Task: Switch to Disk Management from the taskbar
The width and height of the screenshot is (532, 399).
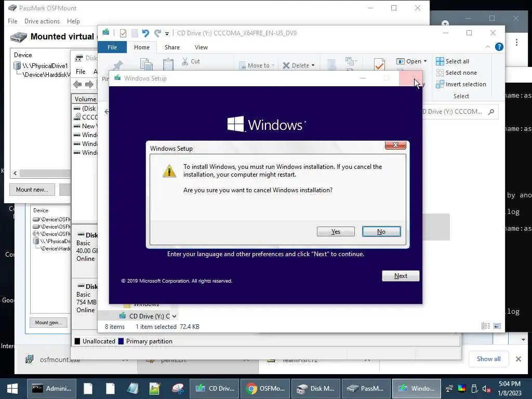Action: point(315,389)
